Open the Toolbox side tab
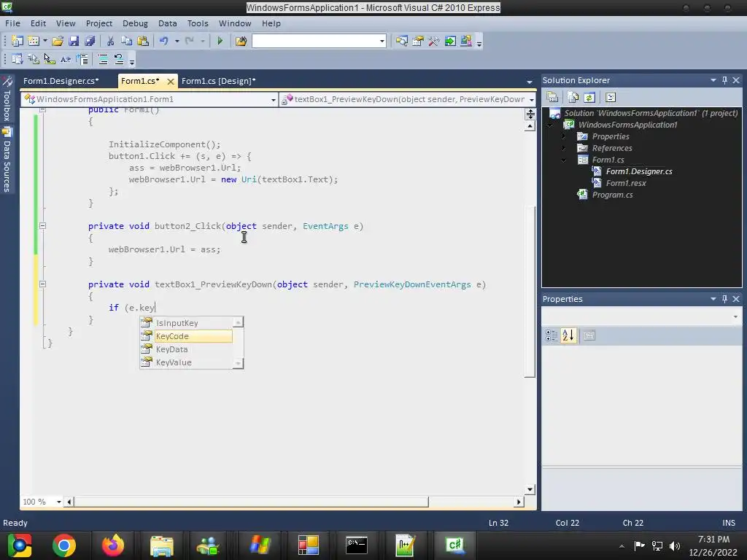The height and width of the screenshot is (560, 747). click(7, 101)
